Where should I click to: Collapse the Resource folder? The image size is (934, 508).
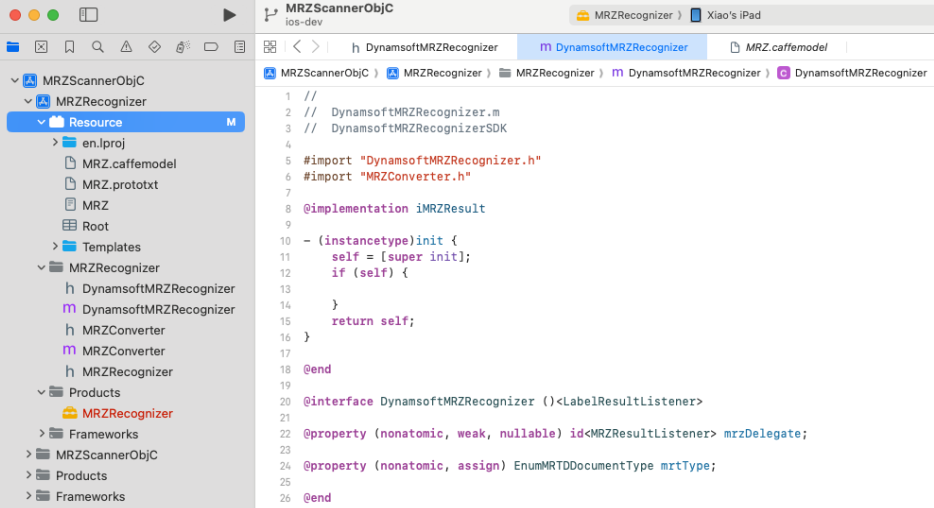[41, 122]
